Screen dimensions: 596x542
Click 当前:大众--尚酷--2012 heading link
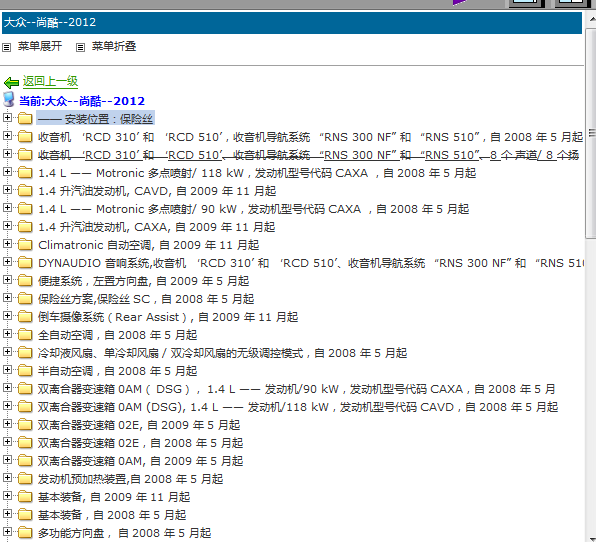(82, 101)
